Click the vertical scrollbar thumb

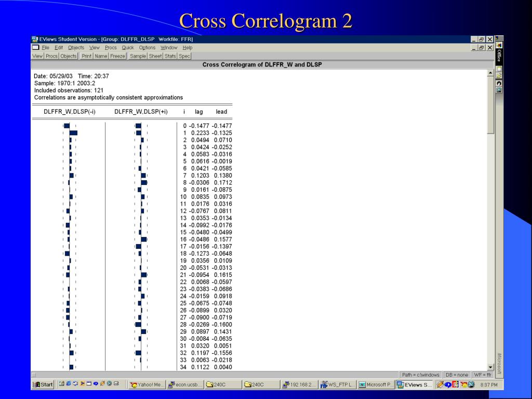pos(490,105)
